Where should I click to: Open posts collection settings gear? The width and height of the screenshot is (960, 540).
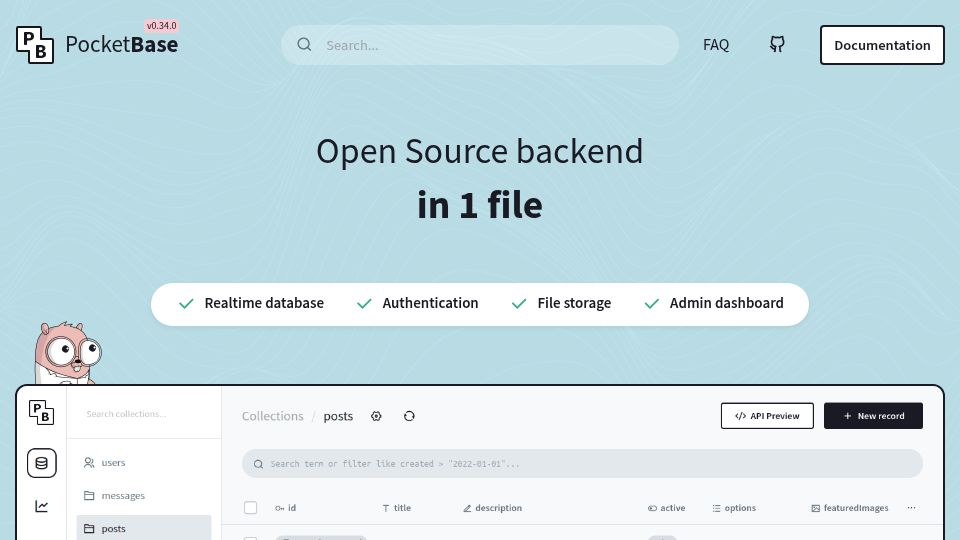point(376,416)
